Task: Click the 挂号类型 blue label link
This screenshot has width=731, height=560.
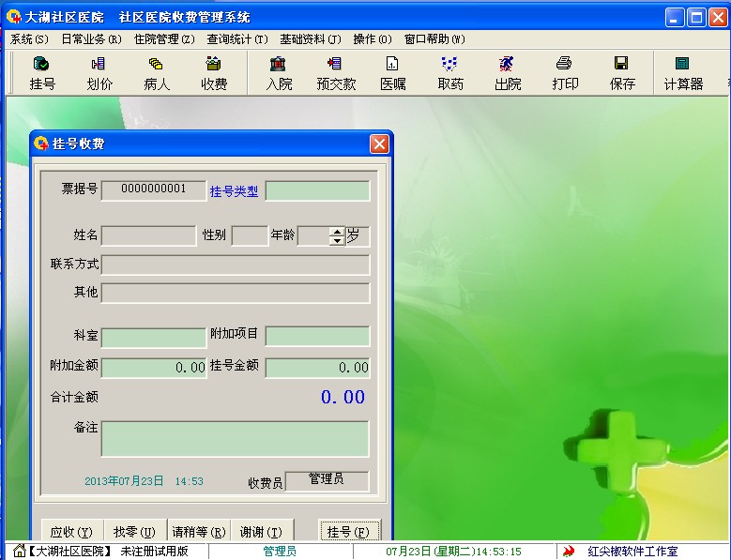Action: (x=234, y=191)
